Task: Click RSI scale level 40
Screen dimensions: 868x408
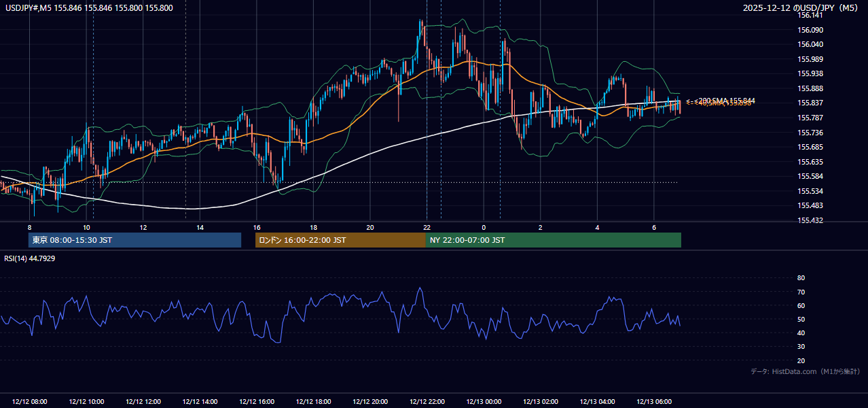Action: tap(801, 333)
